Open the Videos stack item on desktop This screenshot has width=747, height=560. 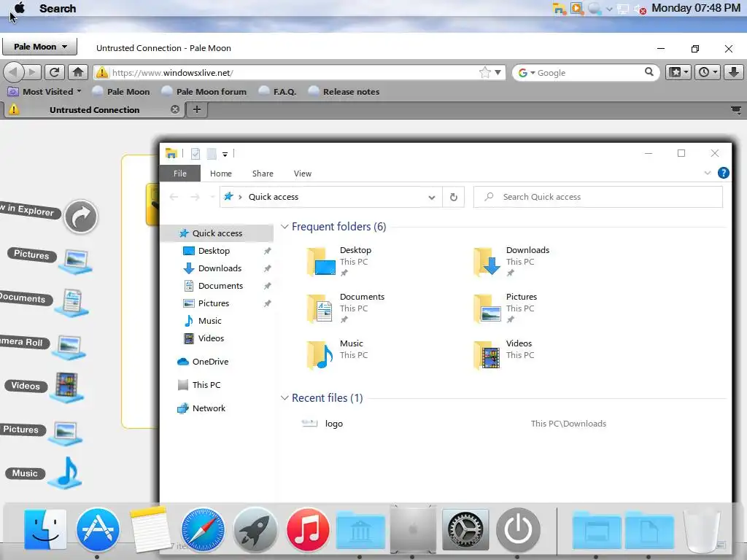point(66,386)
